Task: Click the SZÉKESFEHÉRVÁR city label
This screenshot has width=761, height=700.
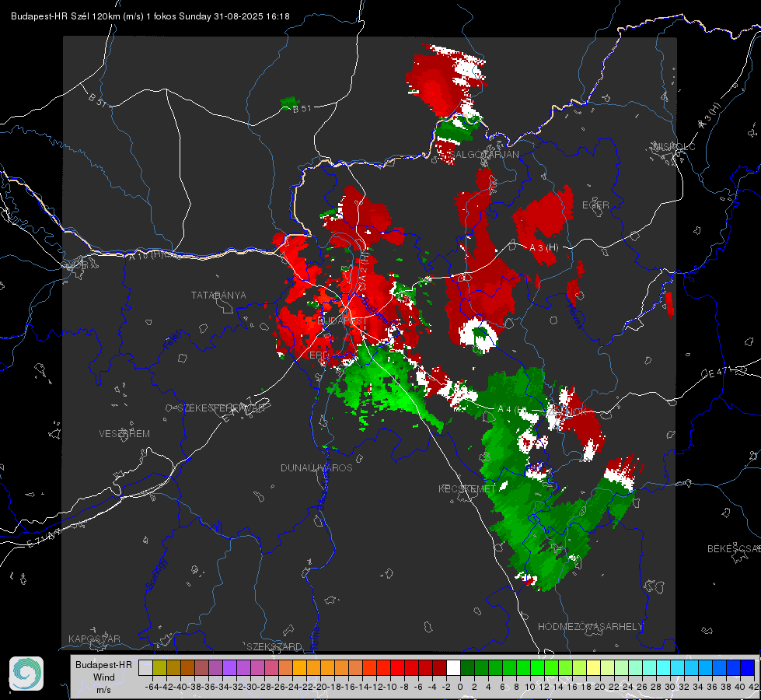Action: pos(221,408)
